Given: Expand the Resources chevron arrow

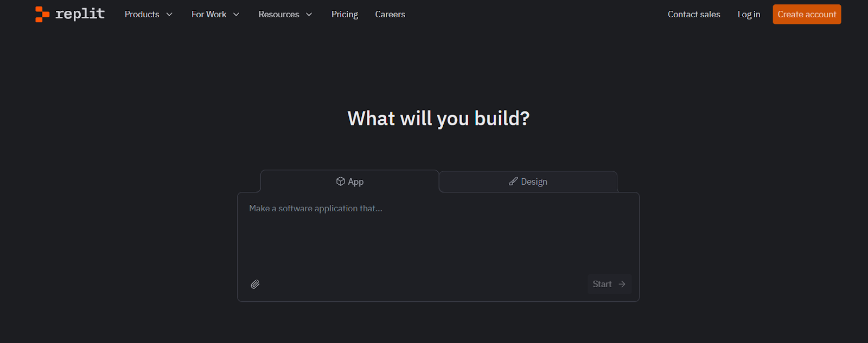Looking at the screenshot, I should pyautogui.click(x=309, y=15).
